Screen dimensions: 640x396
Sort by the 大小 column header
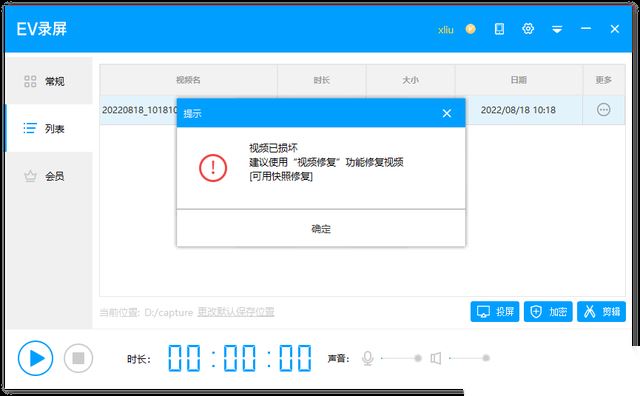click(x=411, y=80)
